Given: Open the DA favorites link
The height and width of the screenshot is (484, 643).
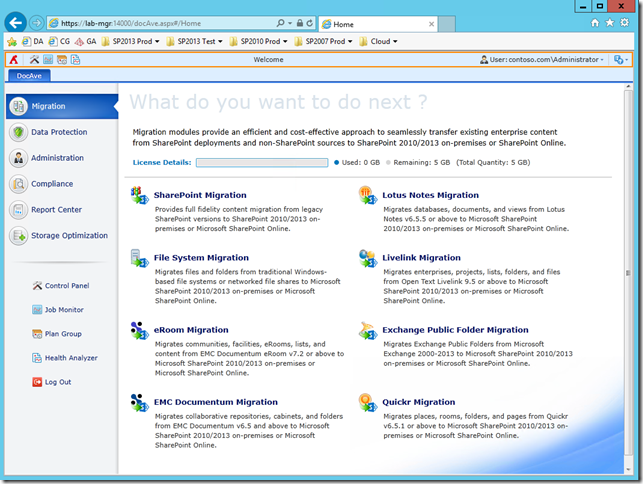Looking at the screenshot, I should (33, 41).
